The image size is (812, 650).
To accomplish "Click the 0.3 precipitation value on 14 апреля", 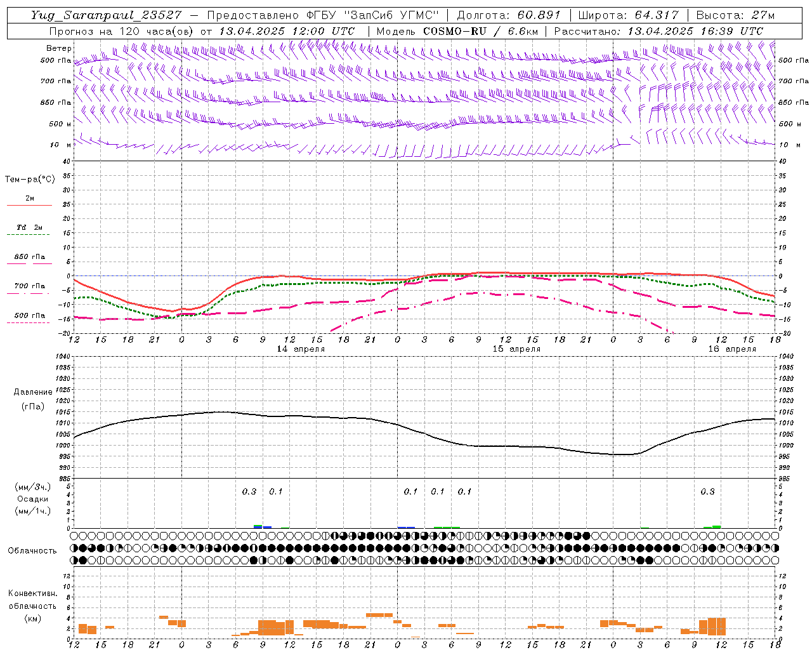I will point(249,491).
